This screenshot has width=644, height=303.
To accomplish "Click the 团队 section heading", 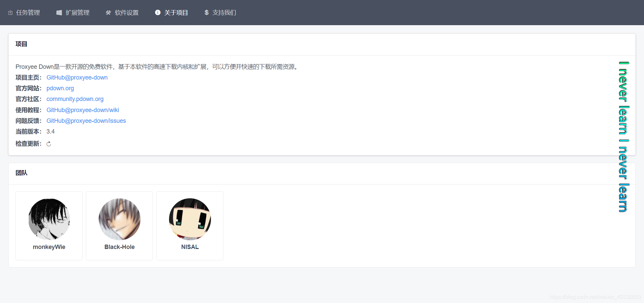I will coord(21,173).
